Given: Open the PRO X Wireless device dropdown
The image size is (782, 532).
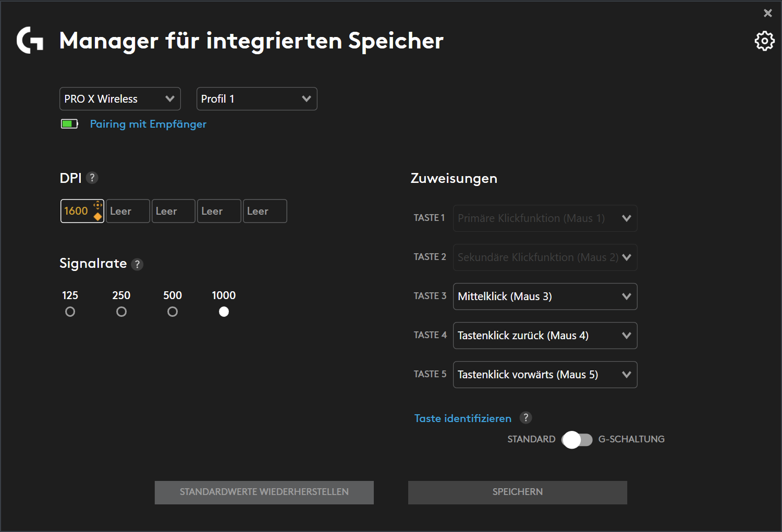Looking at the screenshot, I should click(120, 99).
